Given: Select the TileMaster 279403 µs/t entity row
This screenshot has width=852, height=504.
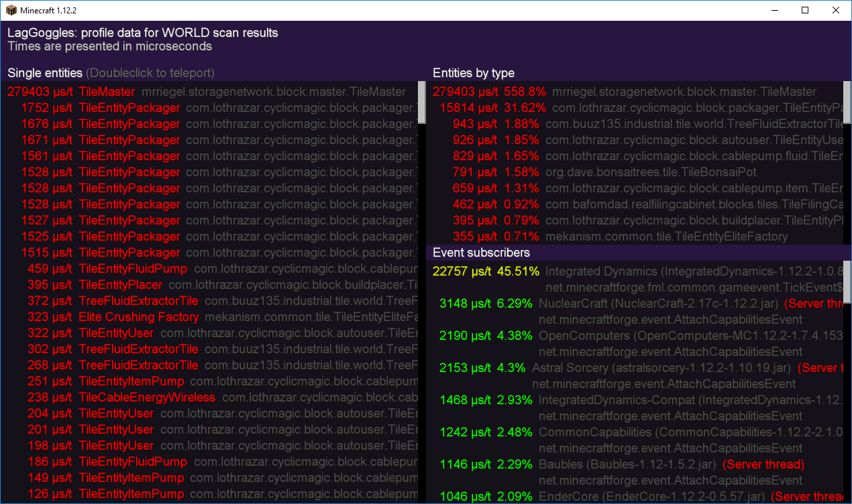Looking at the screenshot, I should [209, 92].
